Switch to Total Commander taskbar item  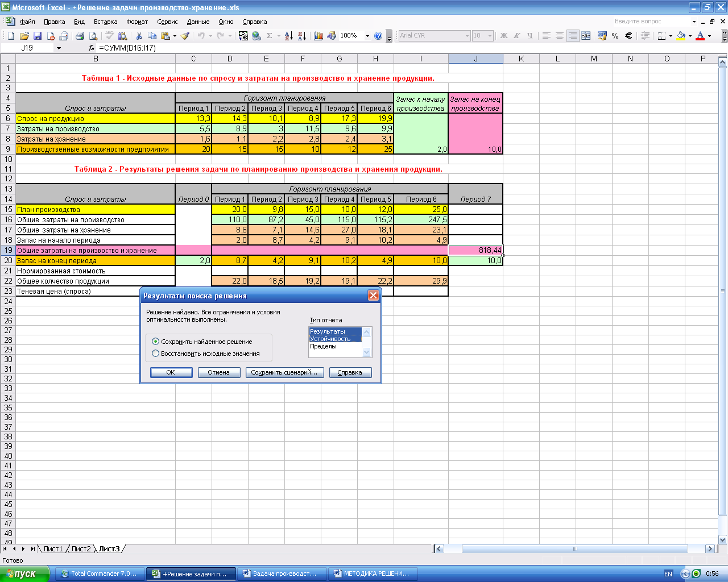98,573
